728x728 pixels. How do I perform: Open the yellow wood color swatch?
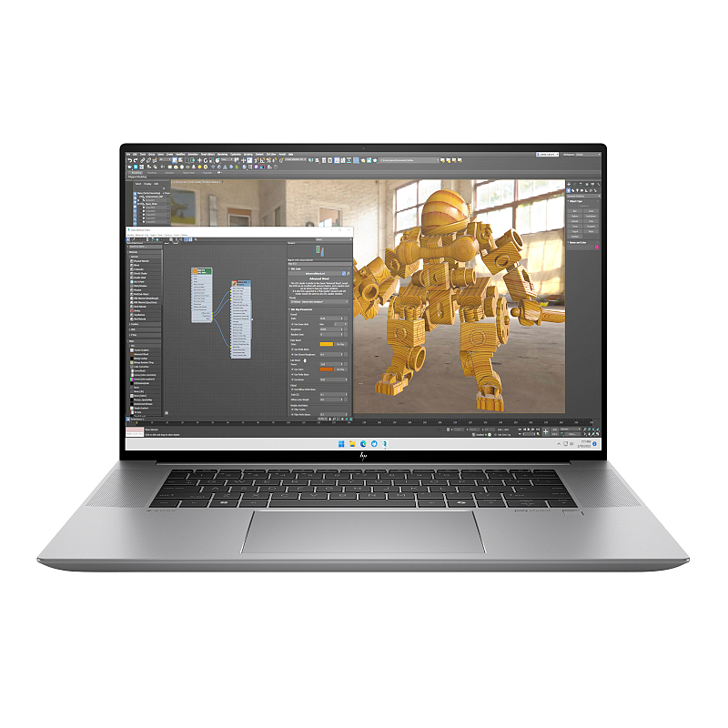click(x=327, y=344)
